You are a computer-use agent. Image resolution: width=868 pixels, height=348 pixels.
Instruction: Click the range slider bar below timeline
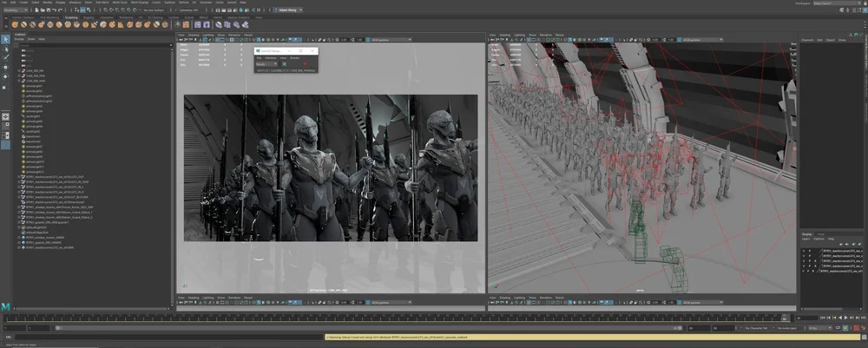(x=371, y=328)
